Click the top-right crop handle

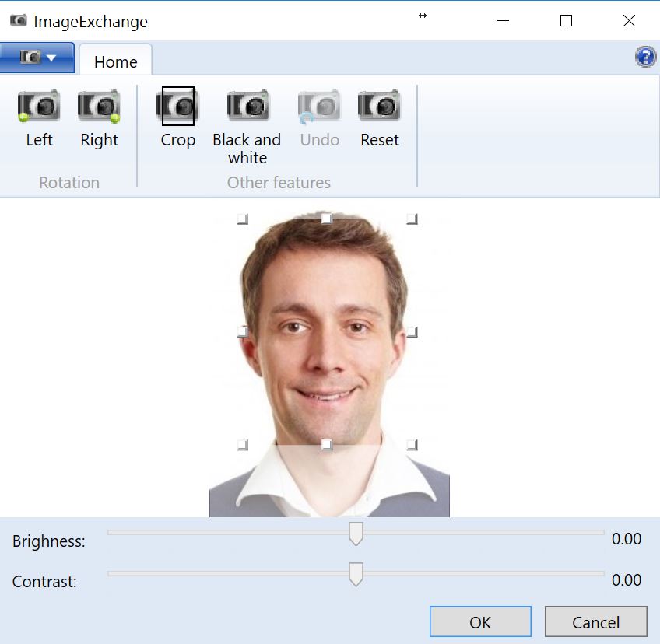point(412,219)
